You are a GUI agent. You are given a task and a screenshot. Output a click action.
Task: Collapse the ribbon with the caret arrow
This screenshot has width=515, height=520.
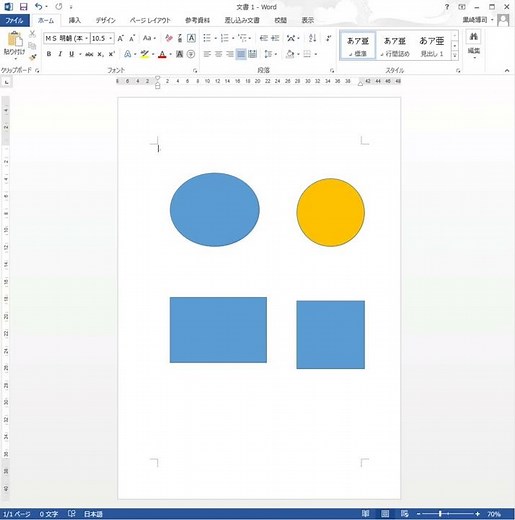(x=507, y=70)
